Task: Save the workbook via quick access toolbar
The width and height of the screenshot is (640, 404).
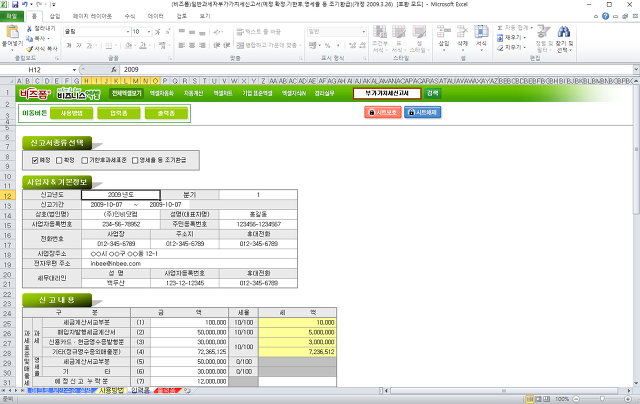Action: pos(15,4)
